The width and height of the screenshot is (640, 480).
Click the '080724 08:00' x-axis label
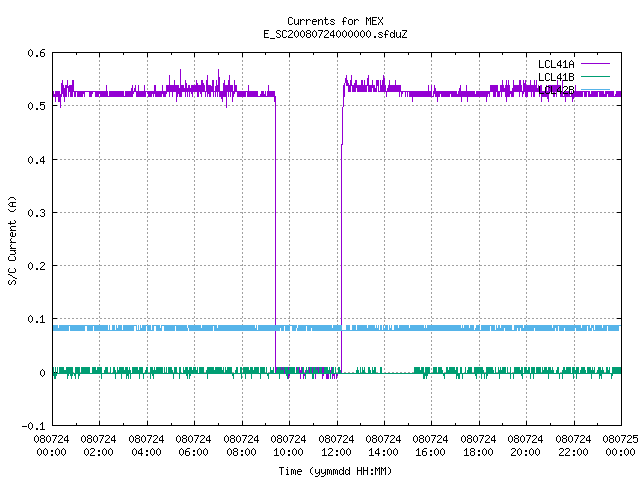[x=241, y=446]
